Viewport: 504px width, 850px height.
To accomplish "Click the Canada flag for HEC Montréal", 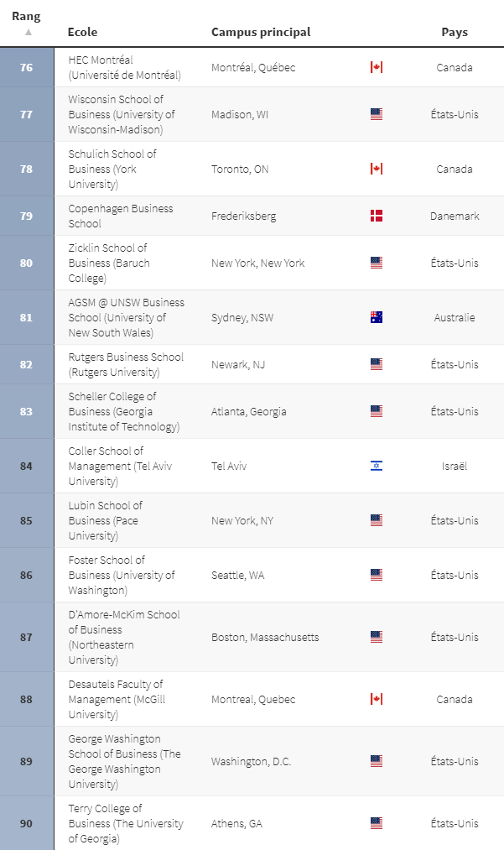I will [376, 67].
